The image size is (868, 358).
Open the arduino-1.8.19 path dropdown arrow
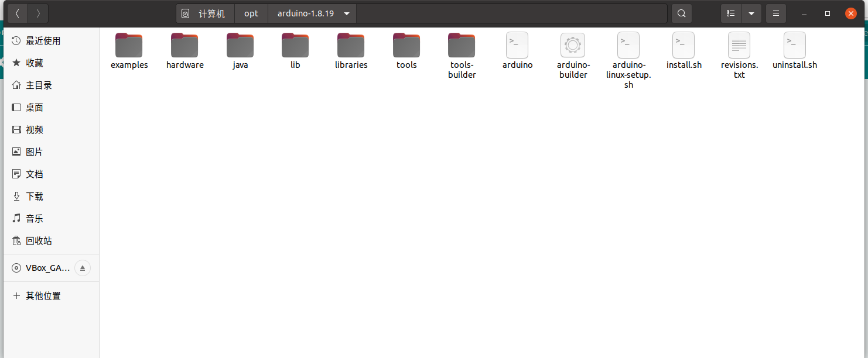(347, 13)
